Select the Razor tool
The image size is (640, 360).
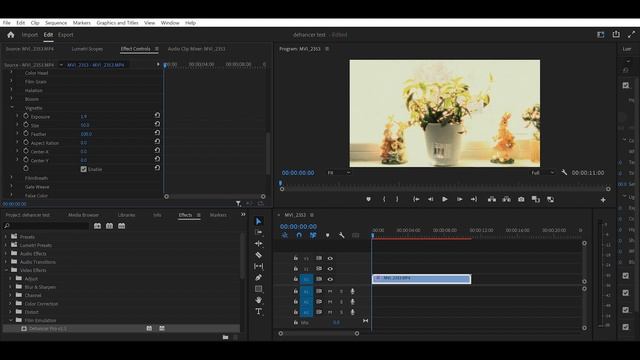point(258,255)
